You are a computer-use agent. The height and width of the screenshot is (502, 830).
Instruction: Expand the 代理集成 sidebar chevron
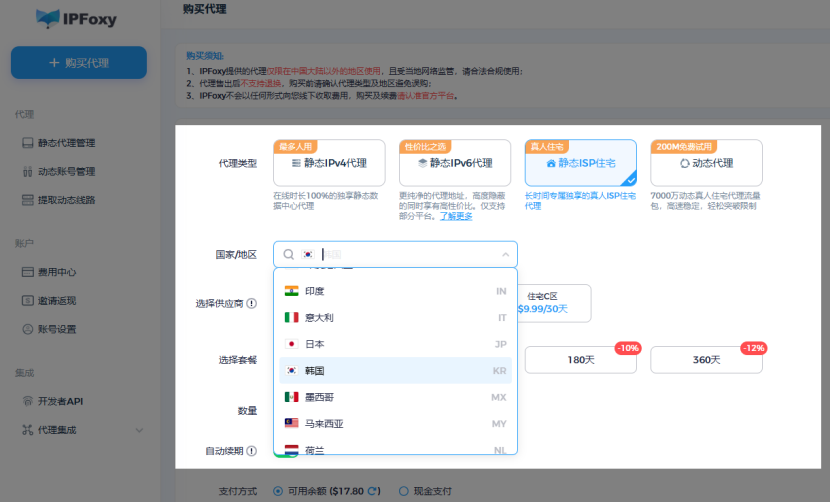pos(138,430)
